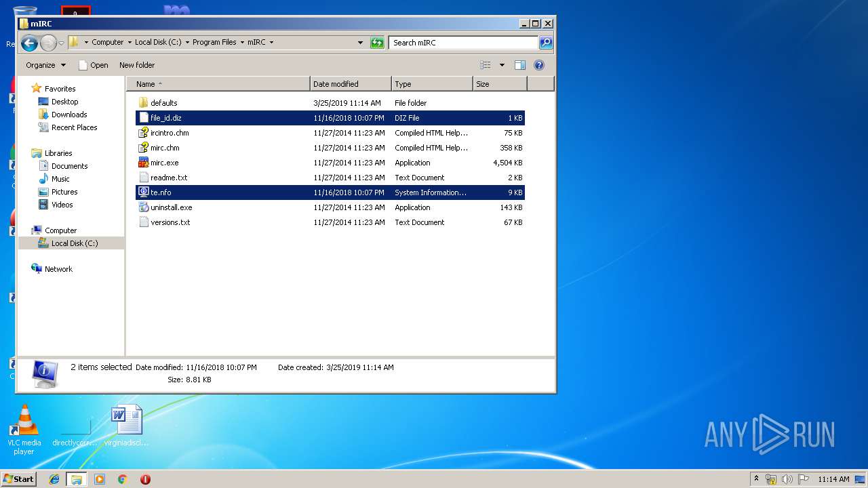Open the view options dropdown arrow
868x488 pixels.
(502, 65)
